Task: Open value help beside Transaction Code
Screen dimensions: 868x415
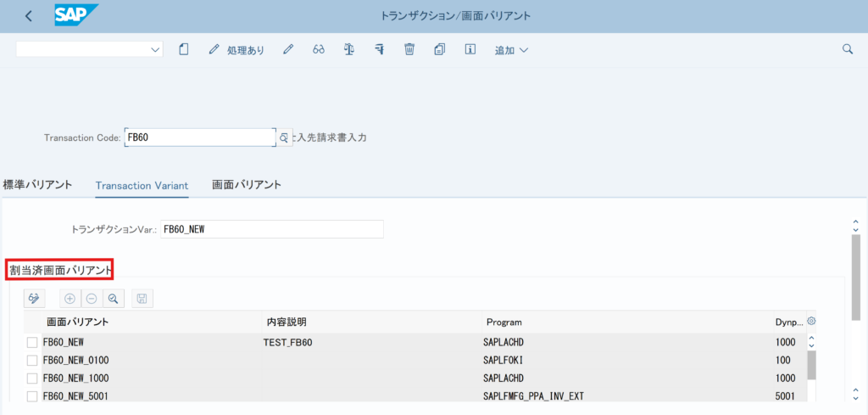Action: tap(284, 137)
